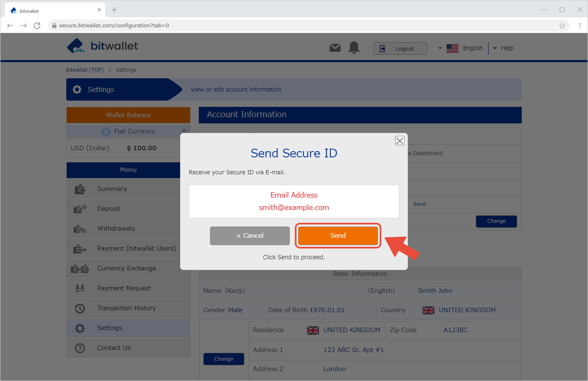Open the notifications bell icon
Screen dimensions: 588x381
click(x=354, y=48)
